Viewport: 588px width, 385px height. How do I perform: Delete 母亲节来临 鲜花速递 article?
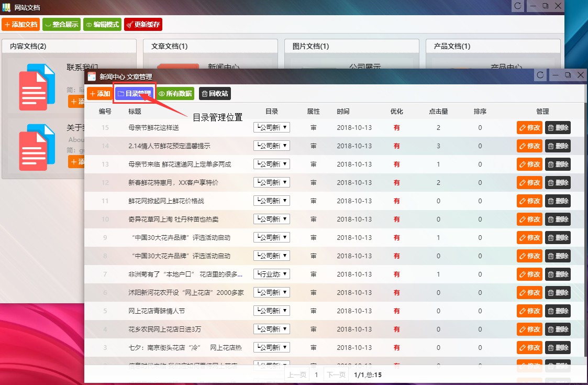558,164
